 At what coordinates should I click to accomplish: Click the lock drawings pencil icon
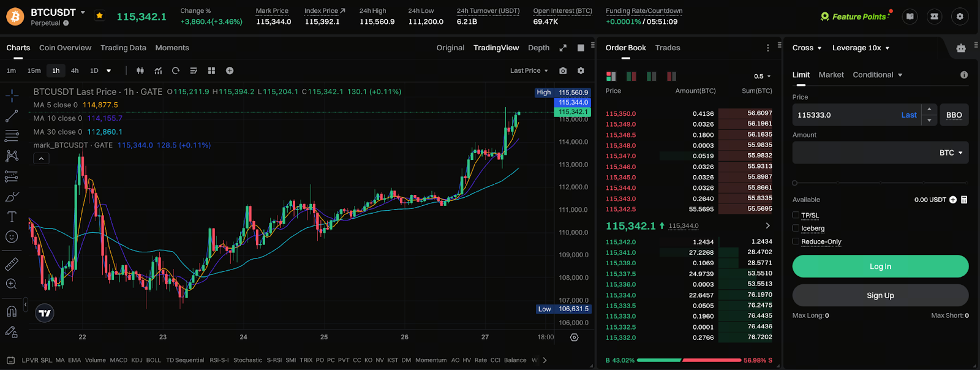[12, 331]
